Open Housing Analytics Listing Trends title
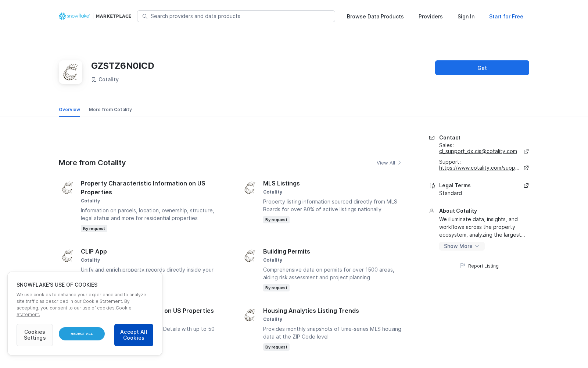The width and height of the screenshot is (588, 368). [311, 311]
